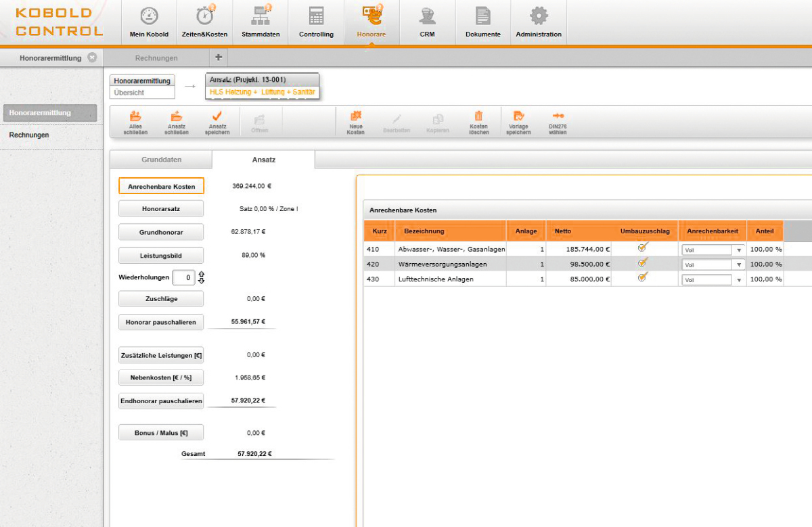Click HLS Heizung + Lüftung breadcrumb
This screenshot has width=812, height=527.
(262, 92)
